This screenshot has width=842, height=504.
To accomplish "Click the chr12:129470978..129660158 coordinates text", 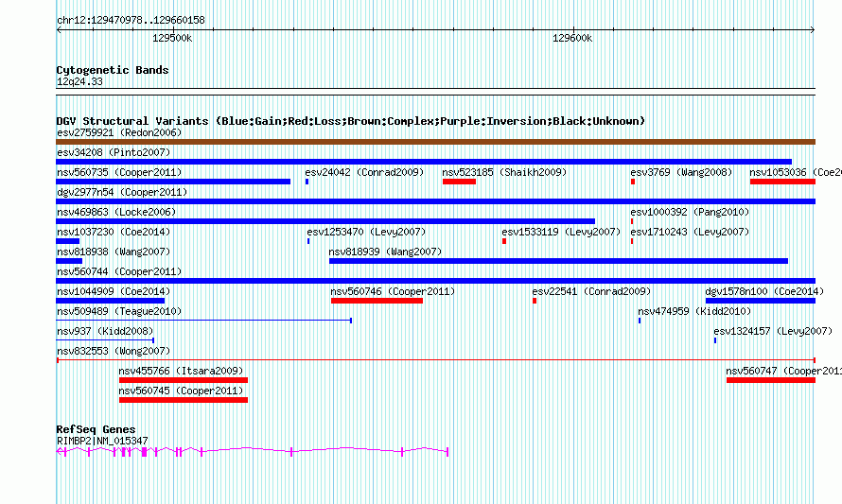I will tap(131, 20).
